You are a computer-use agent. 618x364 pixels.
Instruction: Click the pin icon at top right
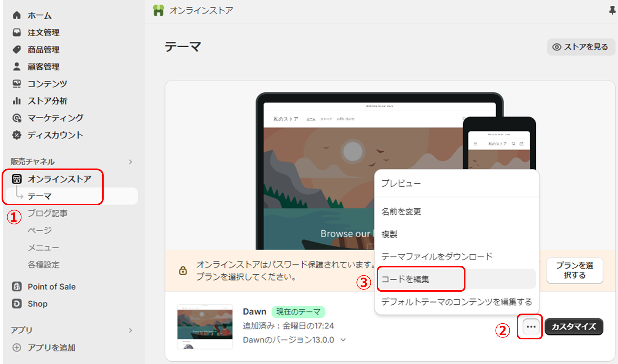coord(612,11)
